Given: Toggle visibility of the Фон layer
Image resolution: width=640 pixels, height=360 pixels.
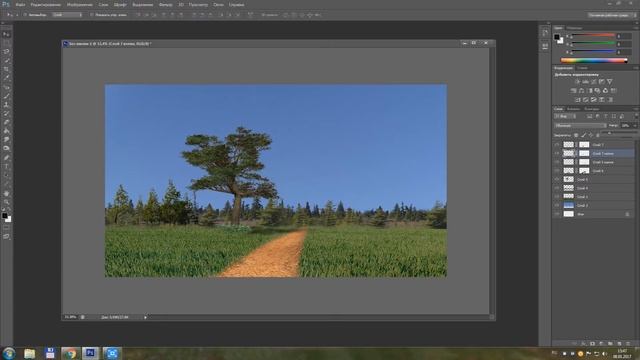Looking at the screenshot, I should click(557, 214).
